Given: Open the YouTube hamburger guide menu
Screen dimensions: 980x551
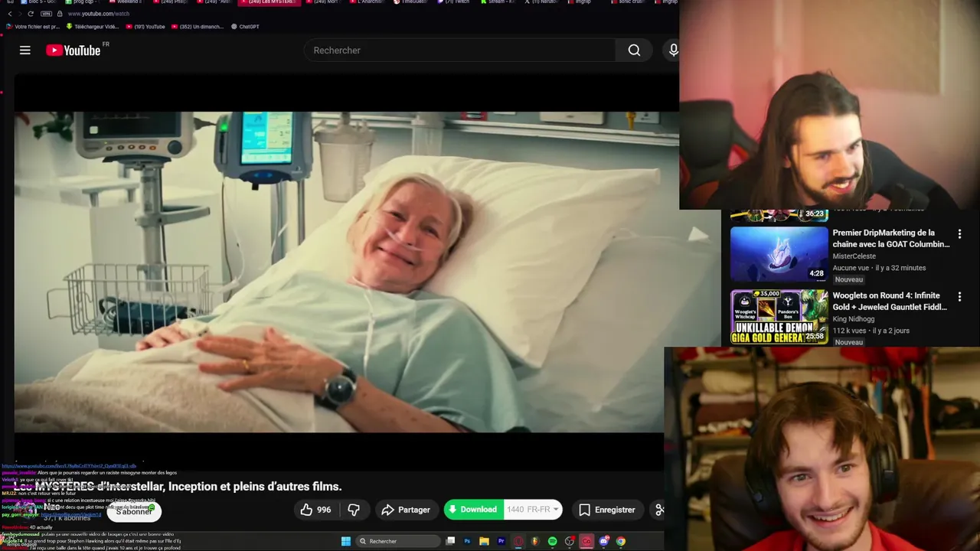Looking at the screenshot, I should coord(25,50).
